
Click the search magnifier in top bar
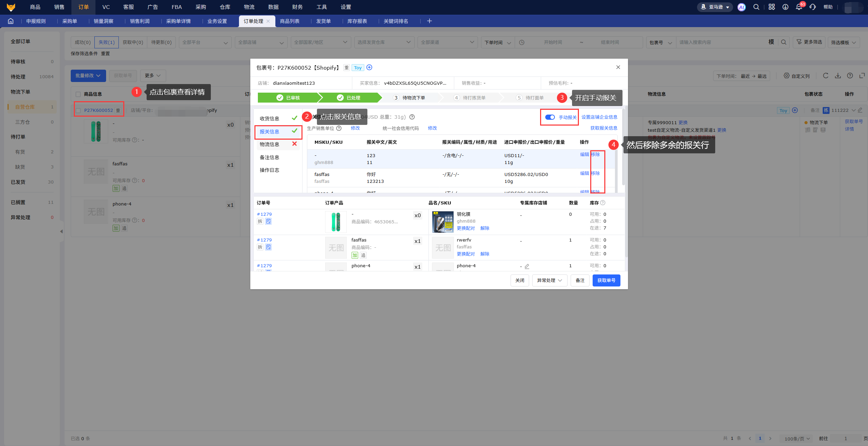tap(756, 7)
